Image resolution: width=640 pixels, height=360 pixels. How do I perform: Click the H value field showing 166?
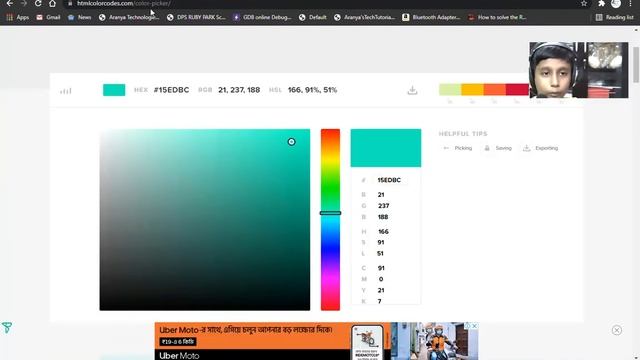(383, 231)
